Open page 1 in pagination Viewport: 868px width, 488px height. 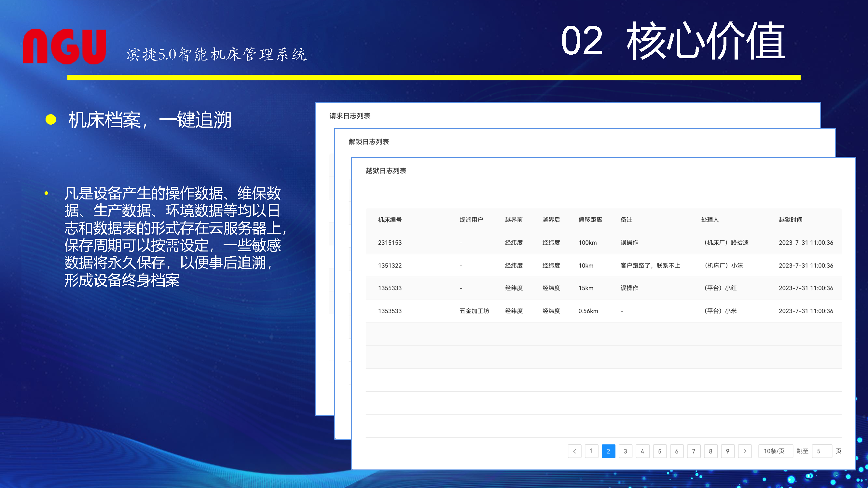pos(591,451)
